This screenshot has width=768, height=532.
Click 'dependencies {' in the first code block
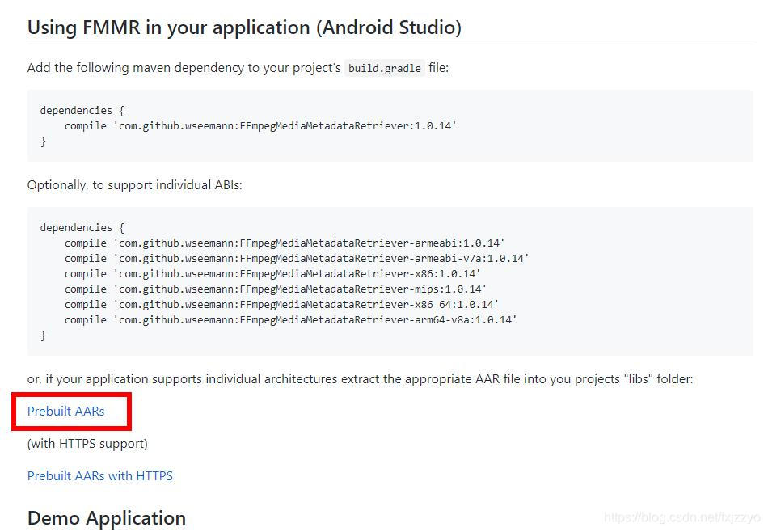pyautogui.click(x=82, y=110)
